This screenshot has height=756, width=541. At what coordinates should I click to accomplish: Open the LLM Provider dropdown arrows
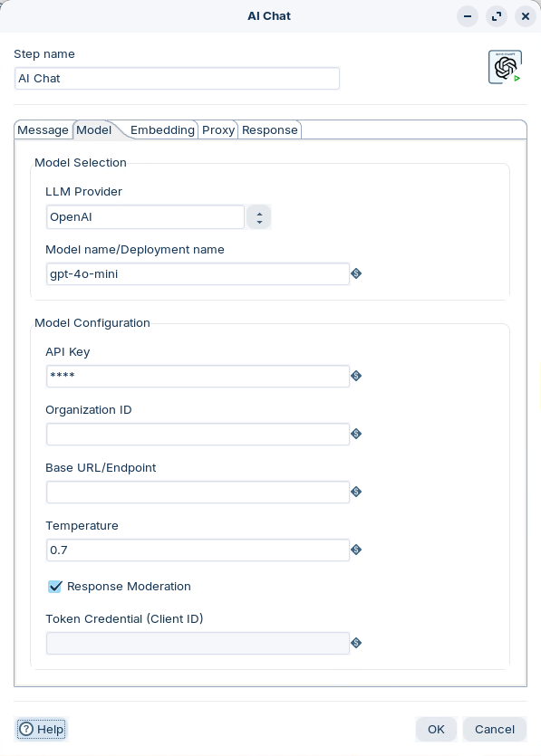click(259, 217)
